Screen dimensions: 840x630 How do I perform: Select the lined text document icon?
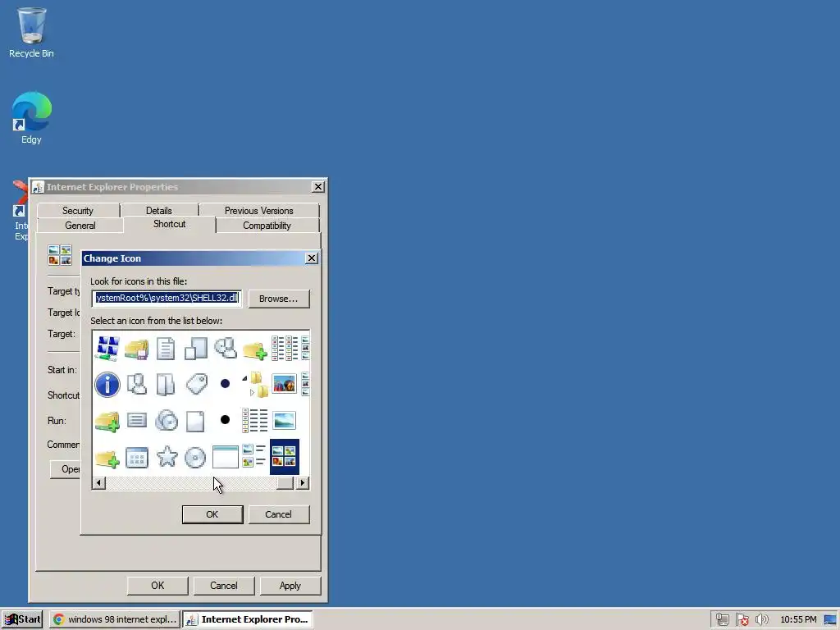point(166,348)
